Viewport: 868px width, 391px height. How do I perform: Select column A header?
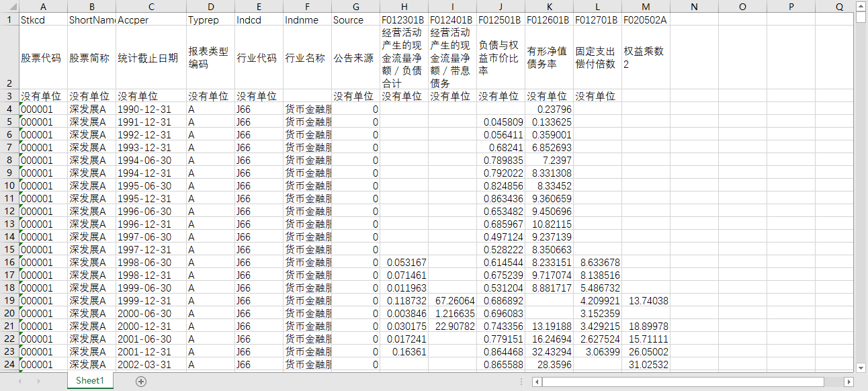[43, 6]
